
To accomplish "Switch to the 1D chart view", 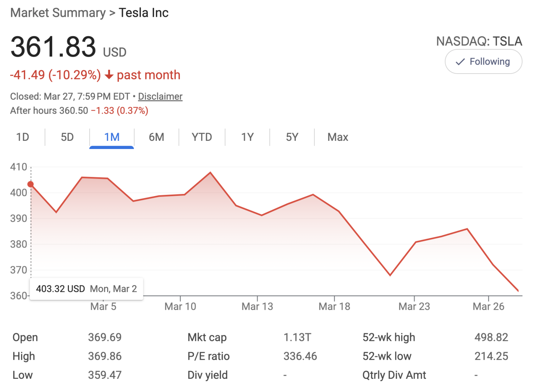I will (23, 137).
